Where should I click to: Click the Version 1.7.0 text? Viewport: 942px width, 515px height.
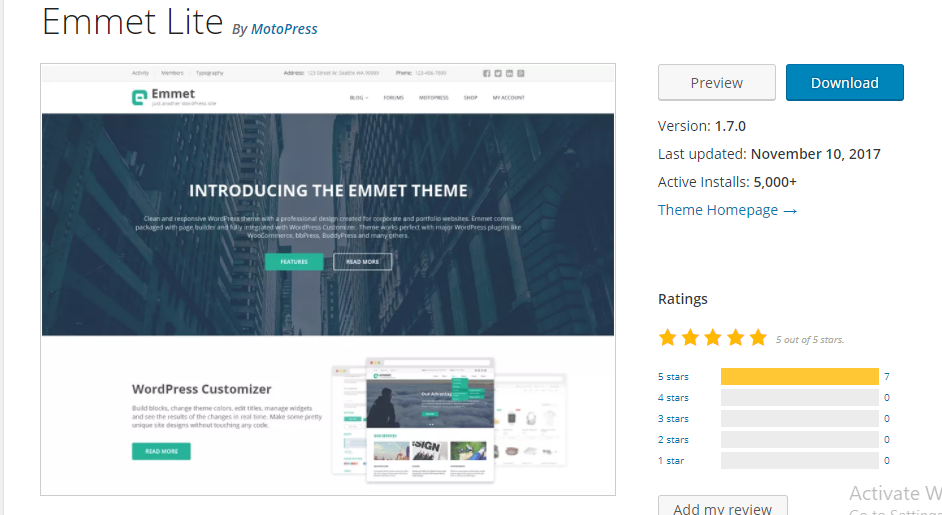tap(702, 126)
